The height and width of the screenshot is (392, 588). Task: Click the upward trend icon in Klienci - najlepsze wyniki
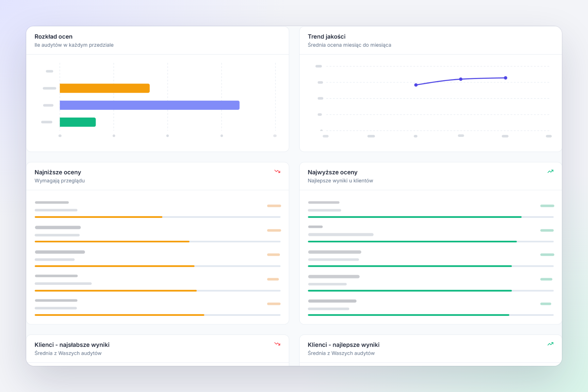[x=550, y=344]
